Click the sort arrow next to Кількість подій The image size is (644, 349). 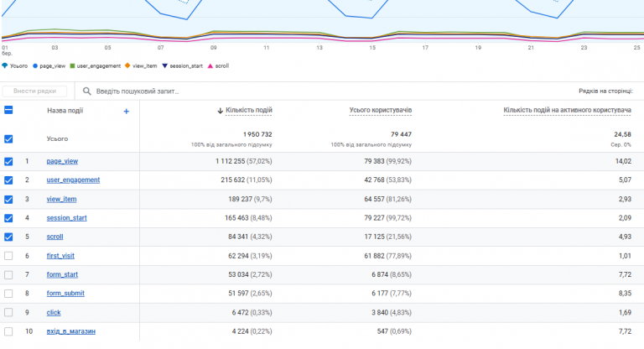[221, 111]
